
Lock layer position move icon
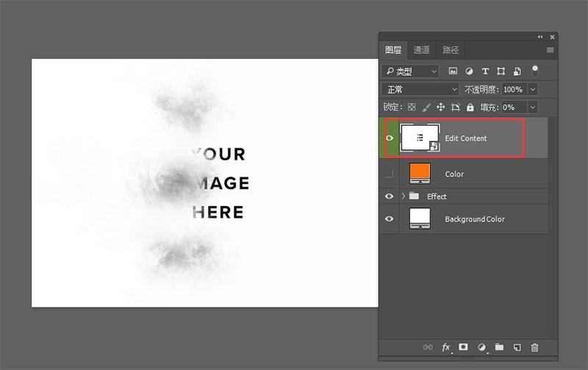[x=440, y=107]
